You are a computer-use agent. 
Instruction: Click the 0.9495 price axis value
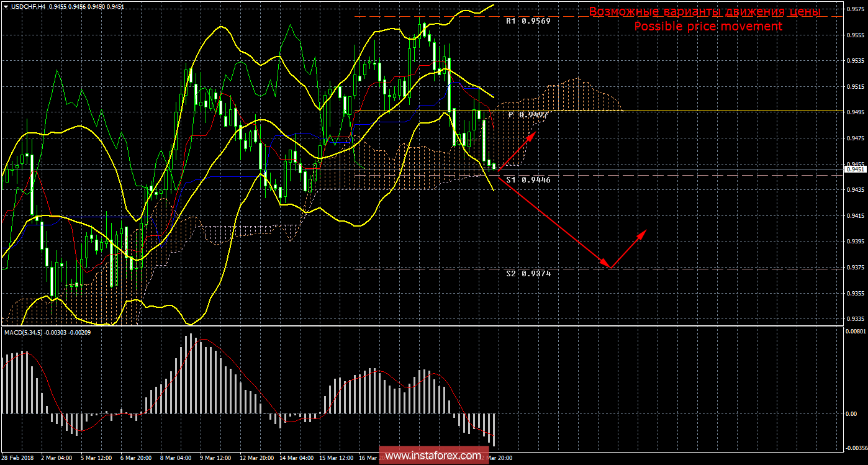click(x=856, y=112)
